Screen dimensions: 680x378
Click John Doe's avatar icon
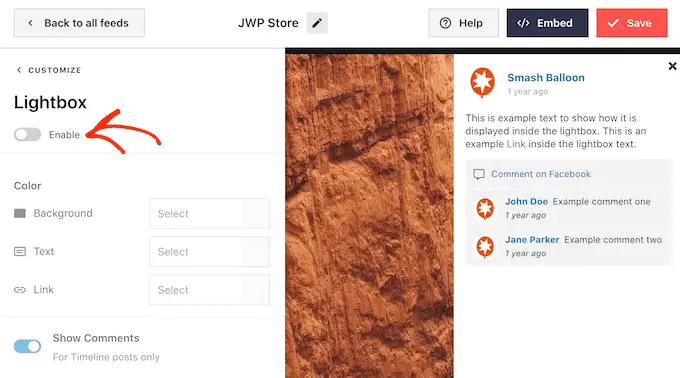coord(485,209)
